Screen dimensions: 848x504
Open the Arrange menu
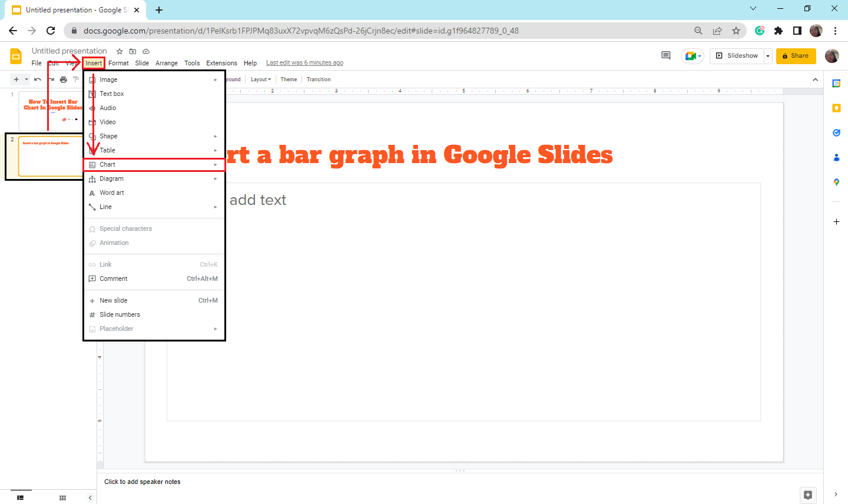(x=167, y=63)
